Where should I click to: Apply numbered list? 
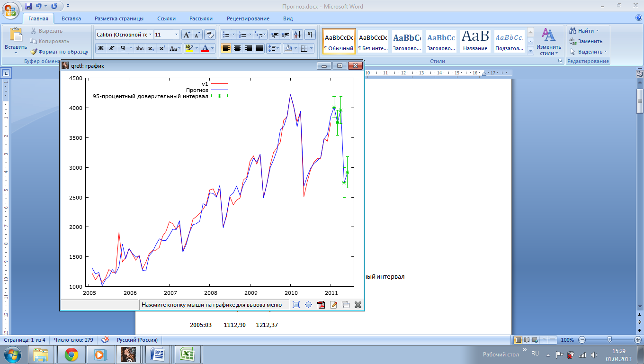(x=242, y=35)
